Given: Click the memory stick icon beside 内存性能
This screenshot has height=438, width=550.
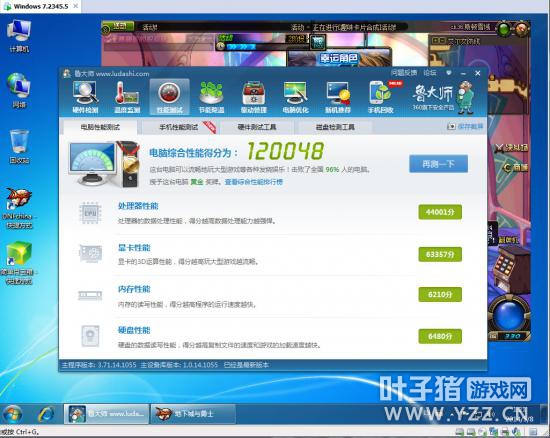Looking at the screenshot, I should (x=90, y=296).
